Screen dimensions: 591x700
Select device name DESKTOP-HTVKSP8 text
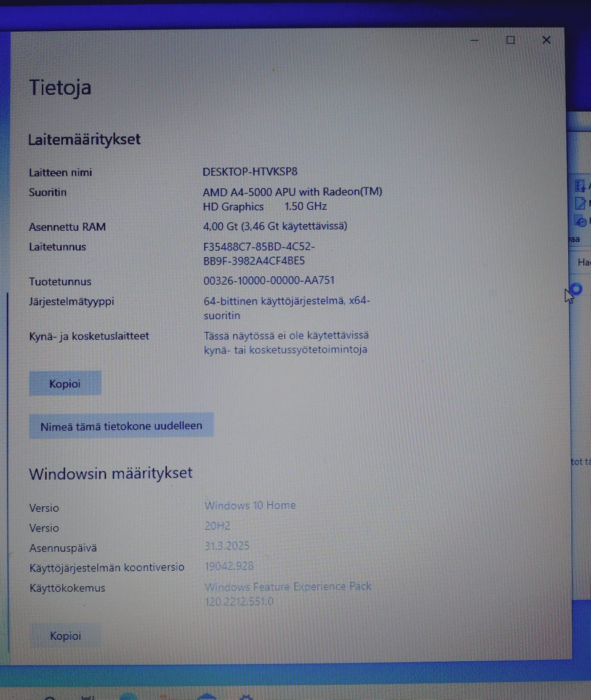[x=250, y=172]
